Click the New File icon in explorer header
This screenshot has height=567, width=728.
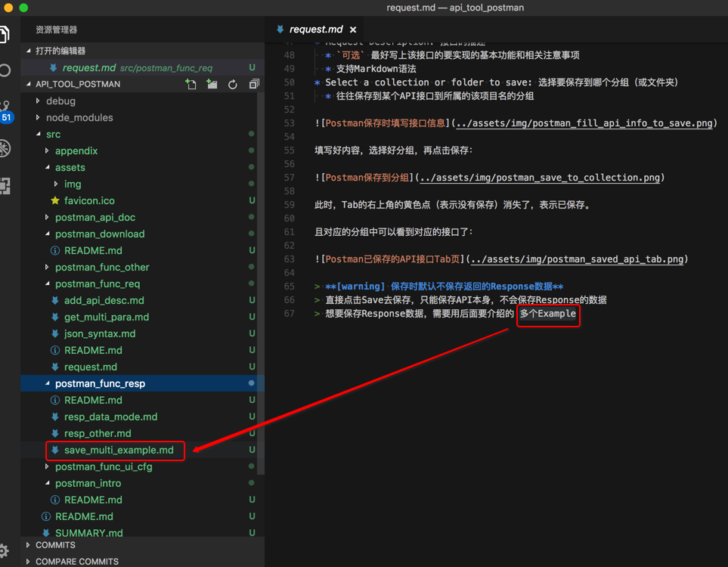click(191, 85)
